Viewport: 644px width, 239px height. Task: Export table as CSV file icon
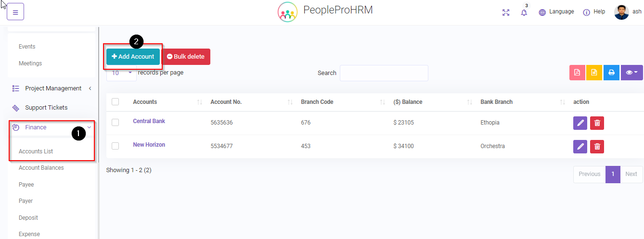pyautogui.click(x=594, y=73)
